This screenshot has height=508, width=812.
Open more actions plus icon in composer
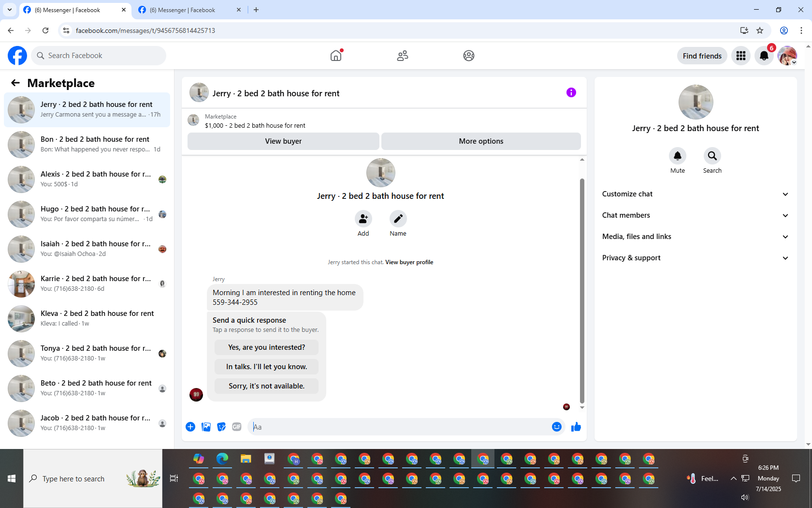(x=190, y=427)
